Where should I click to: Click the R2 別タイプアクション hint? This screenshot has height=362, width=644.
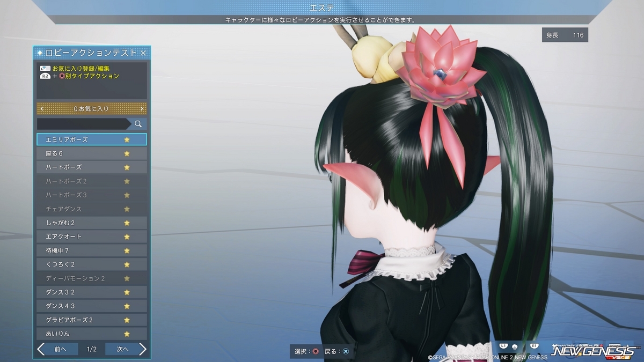pyautogui.click(x=79, y=76)
